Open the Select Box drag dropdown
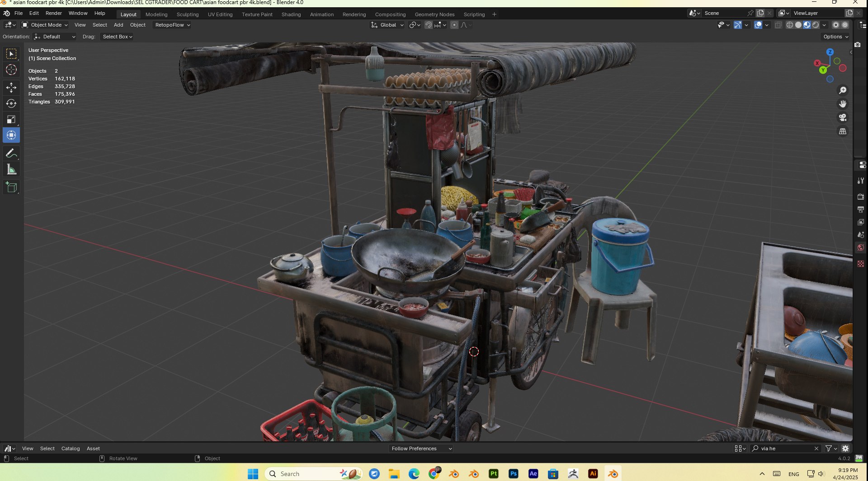 pyautogui.click(x=117, y=37)
